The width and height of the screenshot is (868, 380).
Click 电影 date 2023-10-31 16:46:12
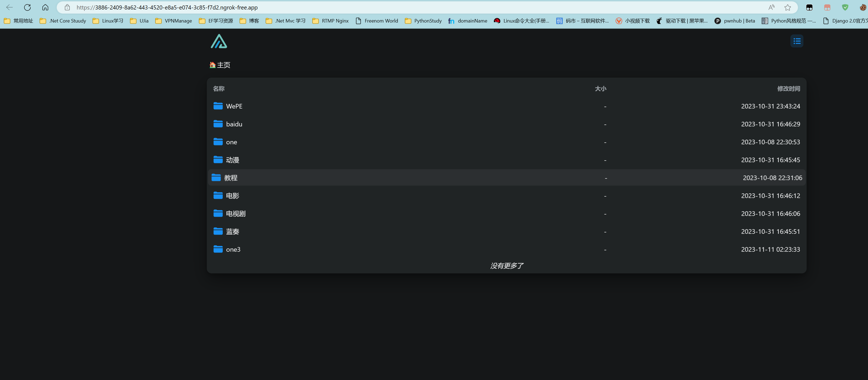770,195
